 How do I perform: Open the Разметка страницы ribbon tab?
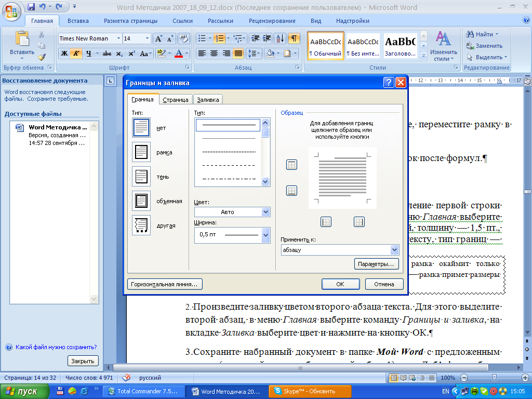(130, 21)
